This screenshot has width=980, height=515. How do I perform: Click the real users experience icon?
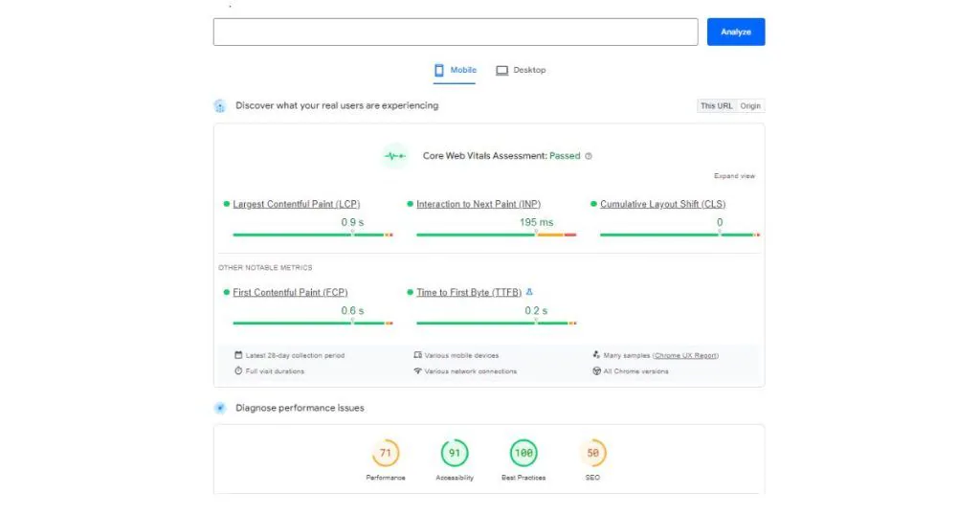(x=220, y=105)
